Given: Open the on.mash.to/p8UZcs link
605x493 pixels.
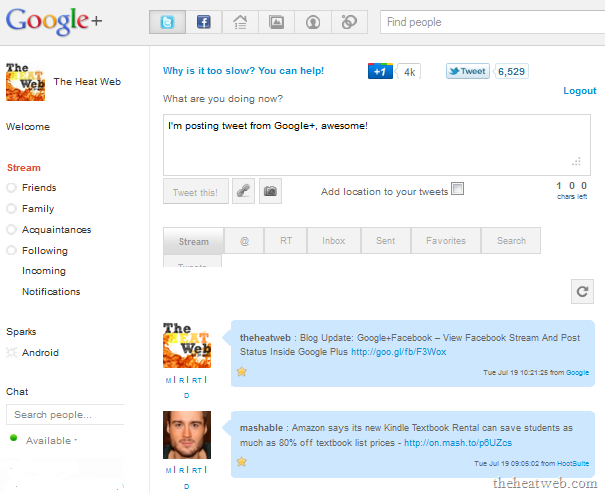Looking at the screenshot, I should [x=458, y=443].
